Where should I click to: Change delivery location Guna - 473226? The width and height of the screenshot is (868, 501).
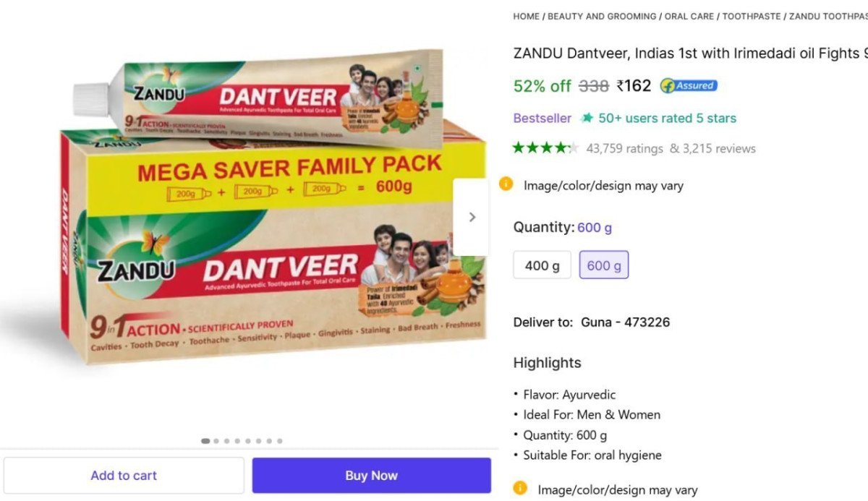point(625,322)
